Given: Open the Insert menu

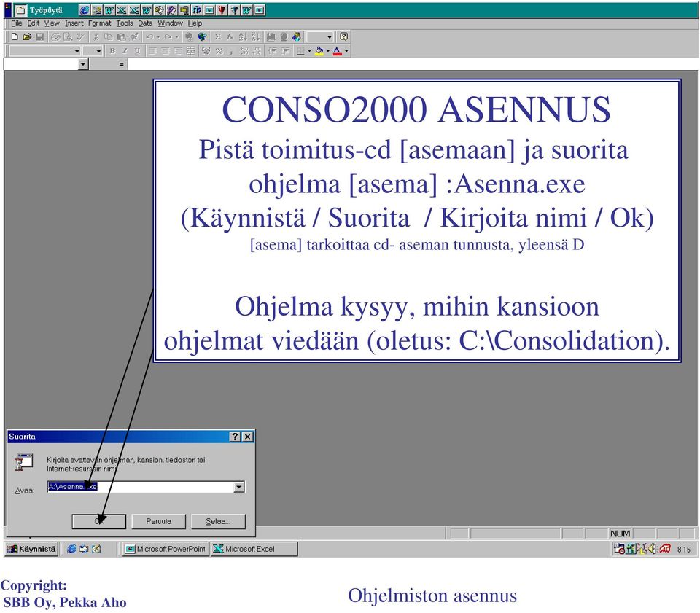Looking at the screenshot, I should (x=74, y=23).
